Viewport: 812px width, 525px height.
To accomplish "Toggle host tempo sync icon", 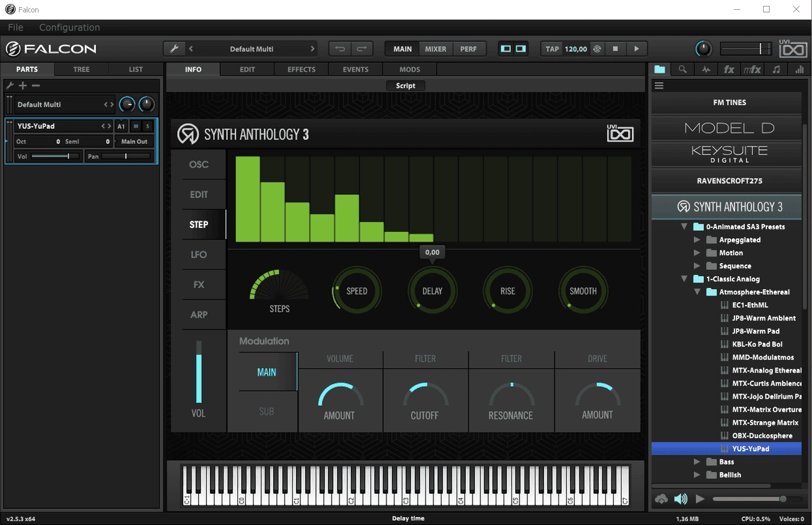I will [x=596, y=49].
